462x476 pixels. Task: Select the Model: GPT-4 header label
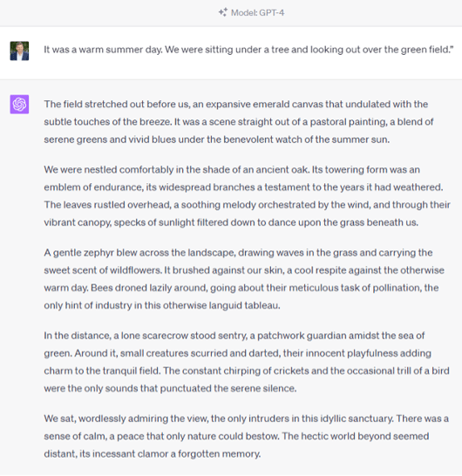[258, 13]
